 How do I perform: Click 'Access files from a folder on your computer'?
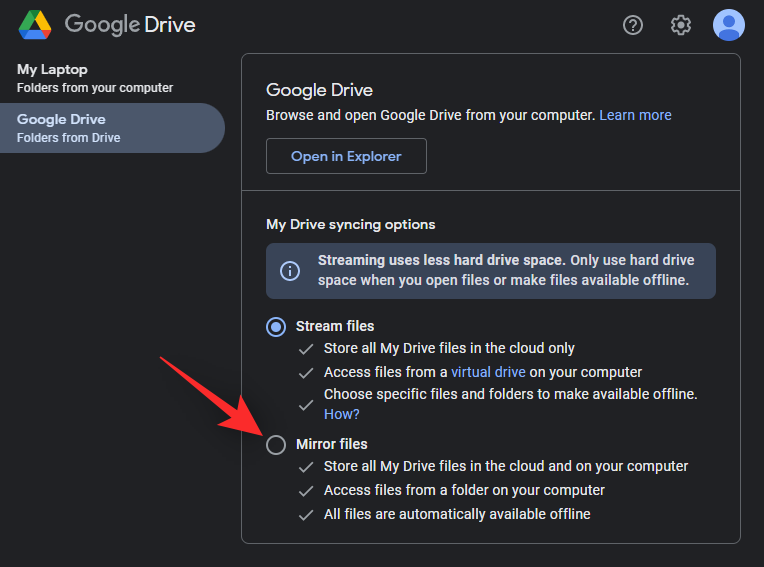pos(464,490)
